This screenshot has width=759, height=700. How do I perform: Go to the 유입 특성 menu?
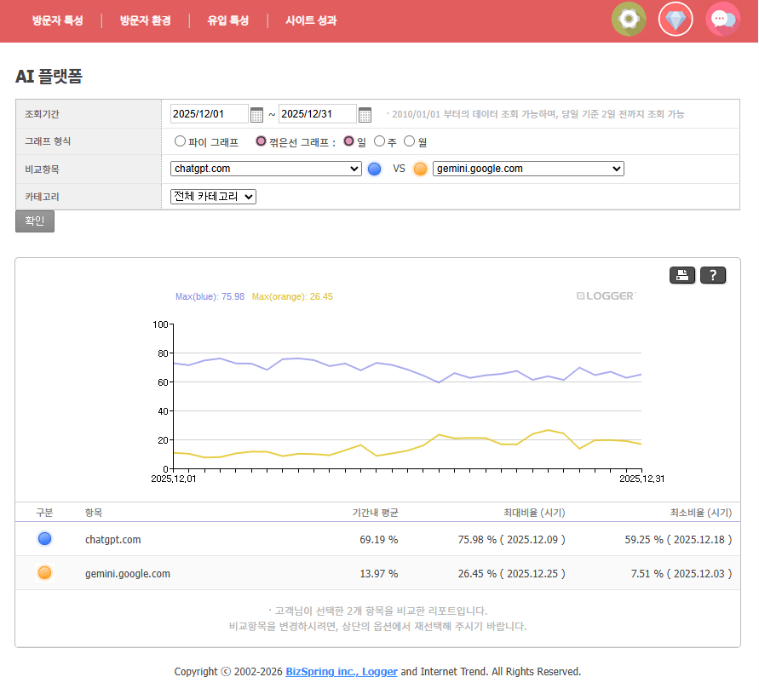point(227,20)
